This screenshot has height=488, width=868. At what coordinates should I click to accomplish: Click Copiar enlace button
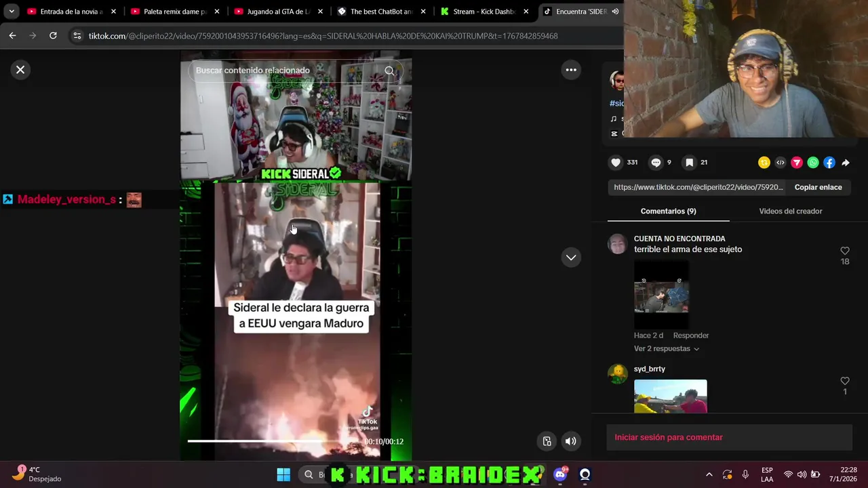[818, 187]
